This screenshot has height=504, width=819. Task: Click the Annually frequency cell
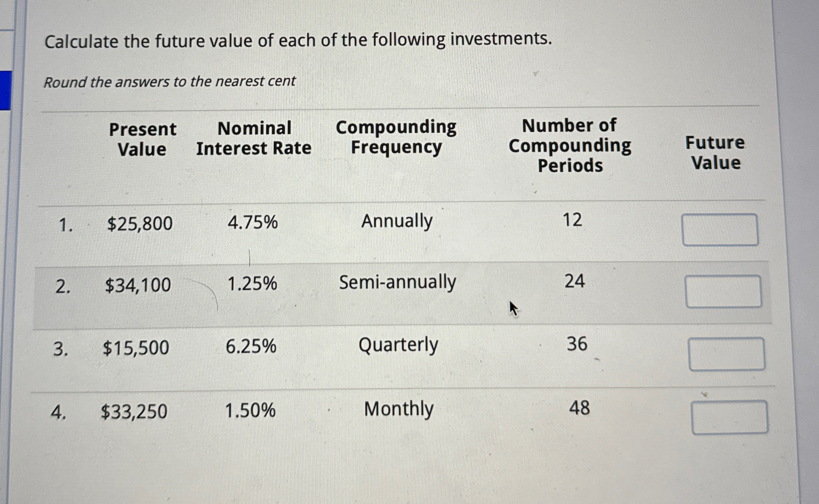click(x=396, y=221)
